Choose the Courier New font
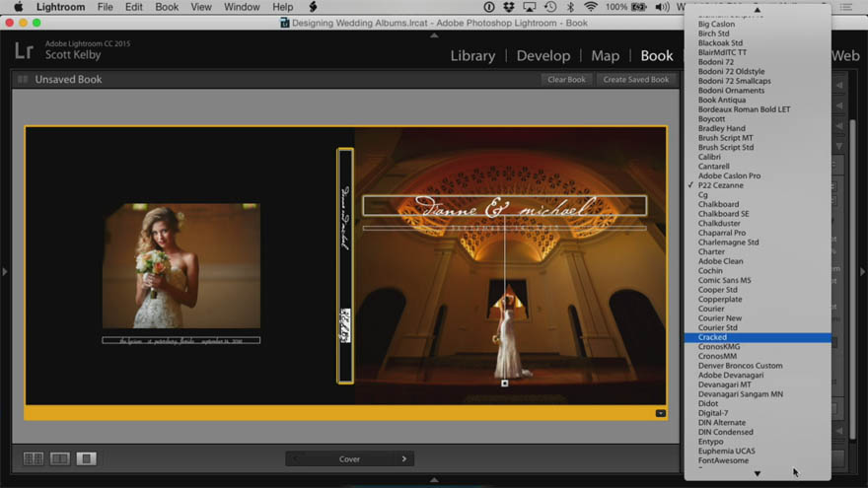868x488 pixels. click(x=758, y=318)
